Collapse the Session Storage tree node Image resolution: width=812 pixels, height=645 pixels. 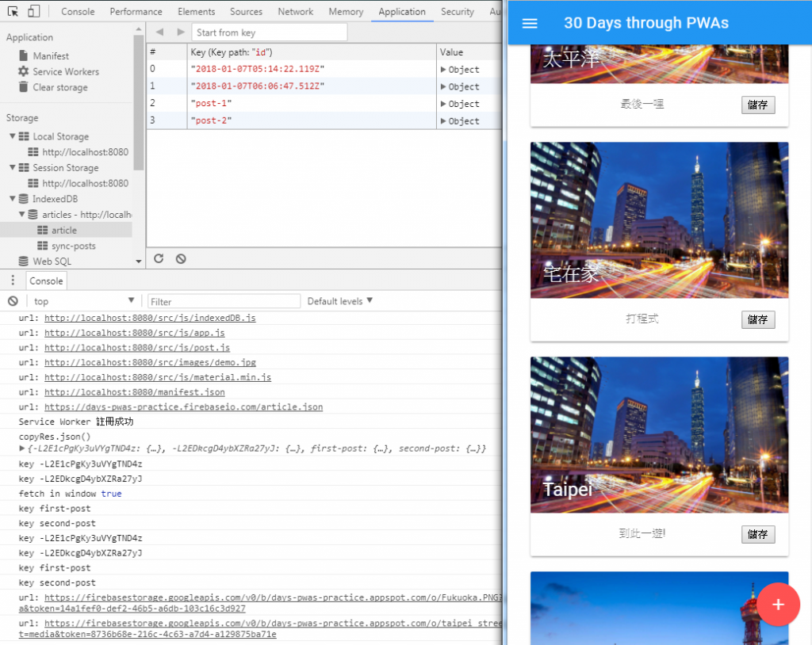13,167
